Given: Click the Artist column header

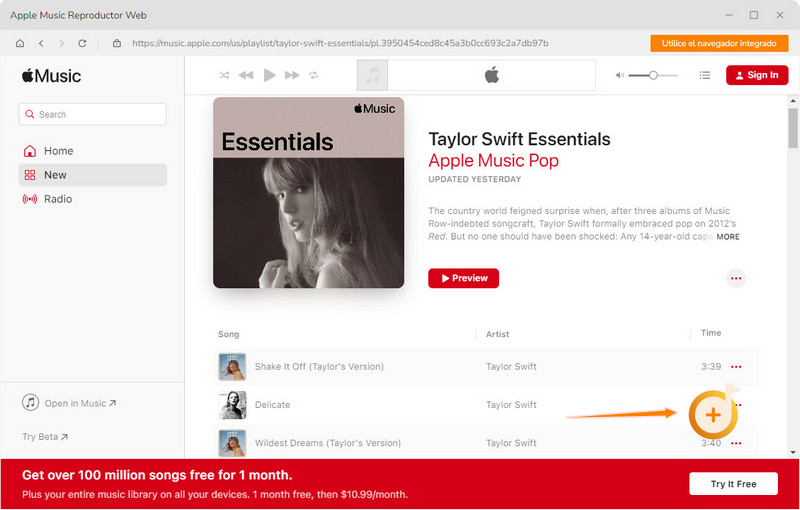Looking at the screenshot, I should click(497, 334).
